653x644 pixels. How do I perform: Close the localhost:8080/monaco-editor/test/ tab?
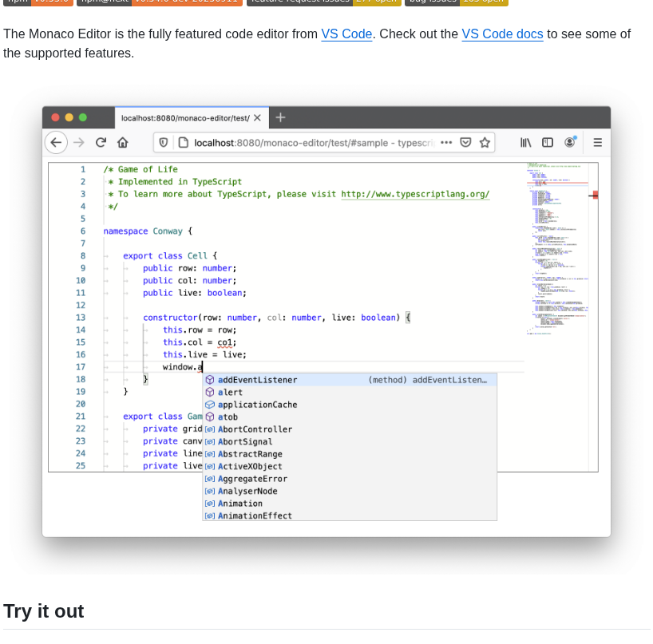click(257, 118)
